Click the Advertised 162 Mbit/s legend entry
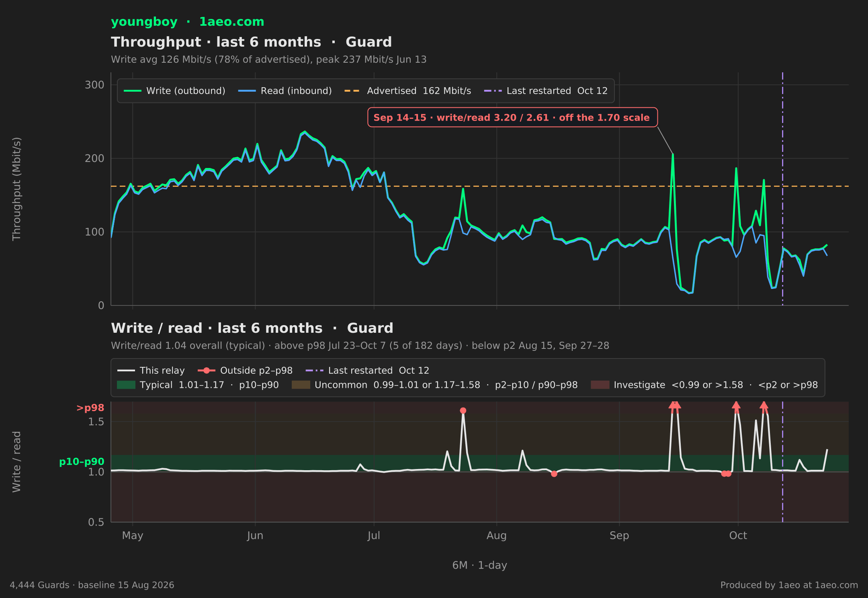The height and width of the screenshot is (598, 868). tap(407, 91)
